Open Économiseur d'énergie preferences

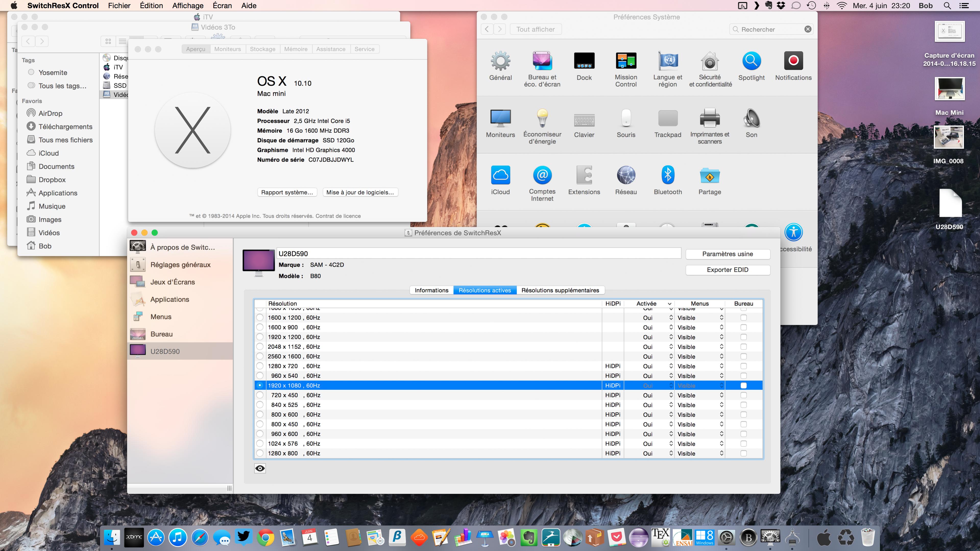tap(542, 126)
